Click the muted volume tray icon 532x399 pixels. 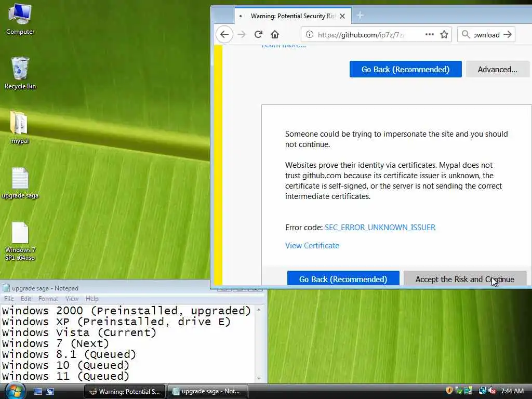click(493, 391)
